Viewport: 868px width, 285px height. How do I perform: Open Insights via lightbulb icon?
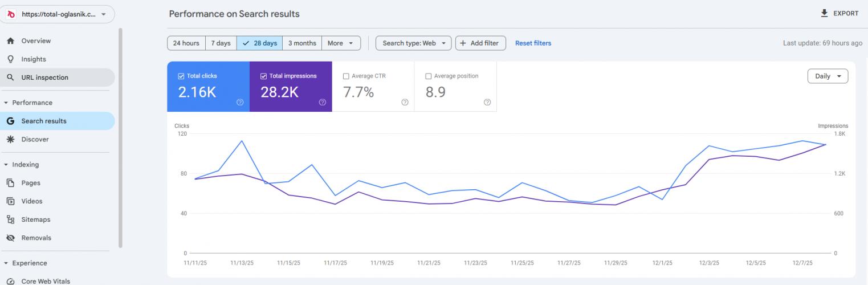point(10,59)
